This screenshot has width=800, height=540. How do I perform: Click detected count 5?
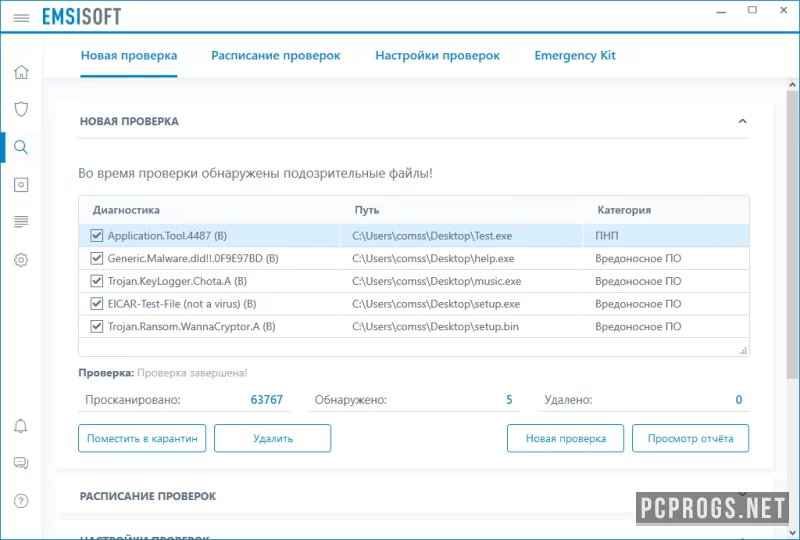(509, 400)
